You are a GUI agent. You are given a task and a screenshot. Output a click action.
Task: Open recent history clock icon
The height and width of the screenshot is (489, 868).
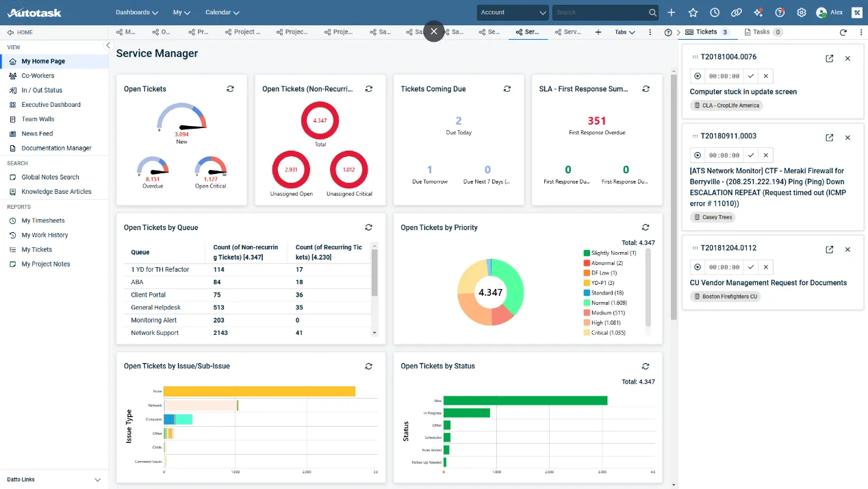point(715,12)
